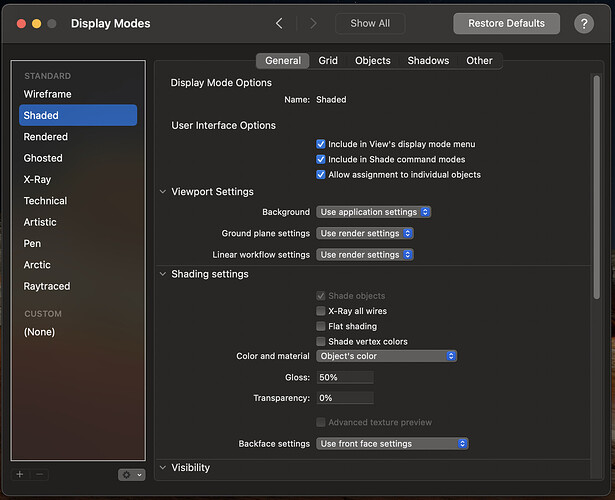The image size is (615, 500).
Task: Click the forward navigation arrow
Action: click(x=313, y=23)
